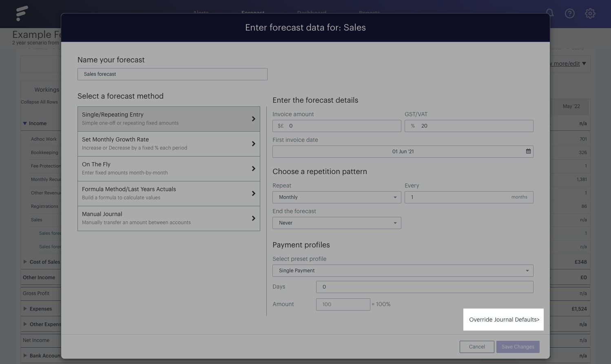
Task: Select the Sales row under Income
Action: (x=36, y=220)
